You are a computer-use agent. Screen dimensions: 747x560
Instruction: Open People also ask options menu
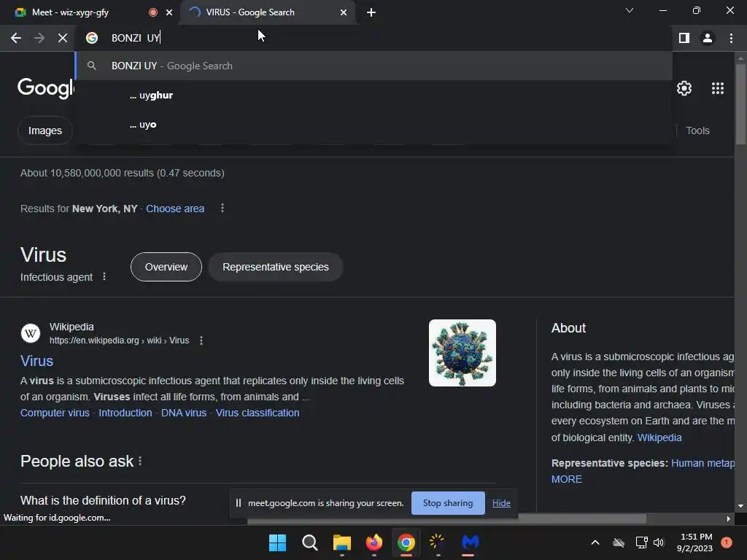pos(140,461)
